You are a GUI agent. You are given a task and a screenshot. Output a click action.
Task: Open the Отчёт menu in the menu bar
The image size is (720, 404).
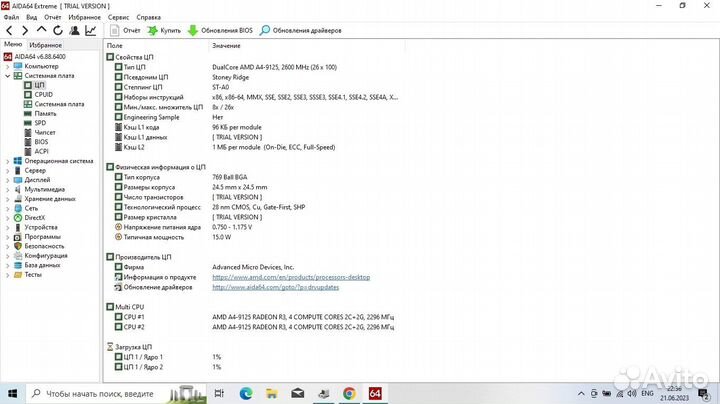(53, 17)
